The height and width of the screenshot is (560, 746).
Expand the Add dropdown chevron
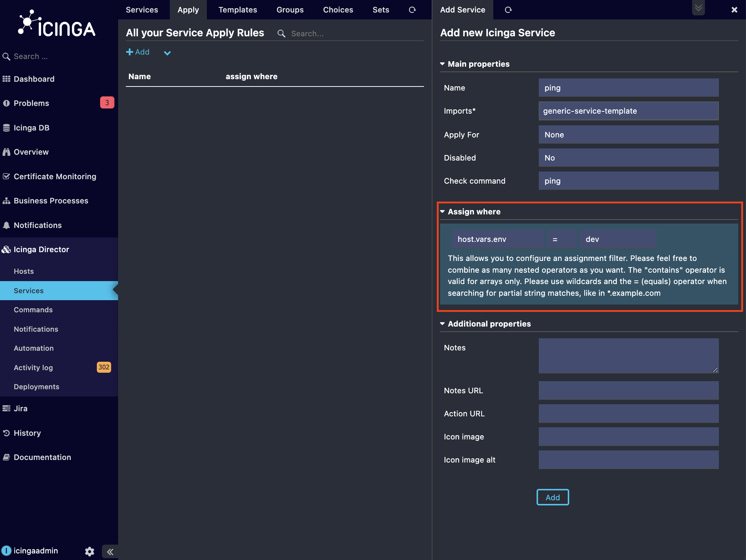tap(167, 53)
